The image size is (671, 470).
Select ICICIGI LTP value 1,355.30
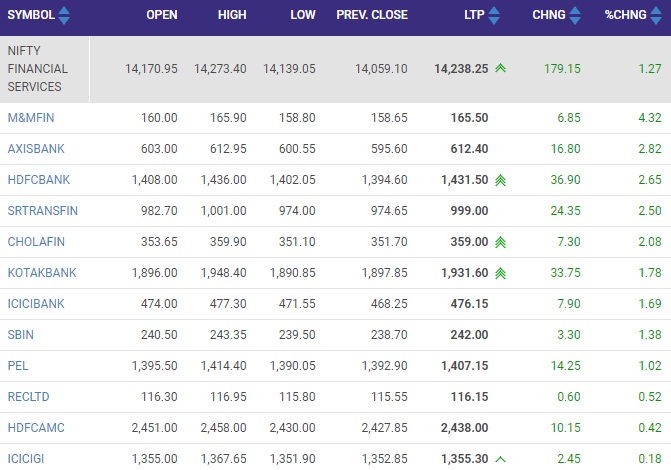click(x=465, y=459)
